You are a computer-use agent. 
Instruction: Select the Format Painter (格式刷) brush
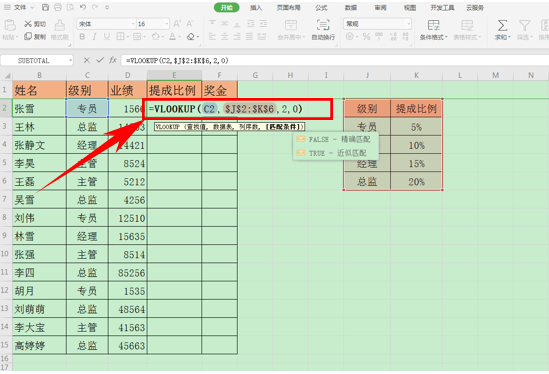(x=60, y=30)
